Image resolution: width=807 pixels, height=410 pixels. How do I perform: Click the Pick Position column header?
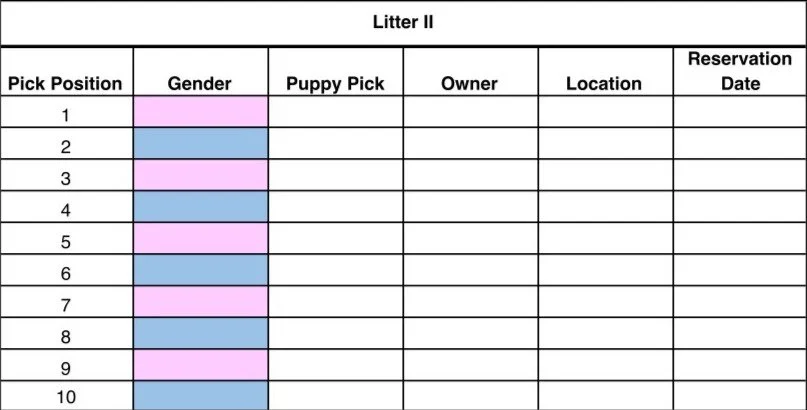point(66,72)
